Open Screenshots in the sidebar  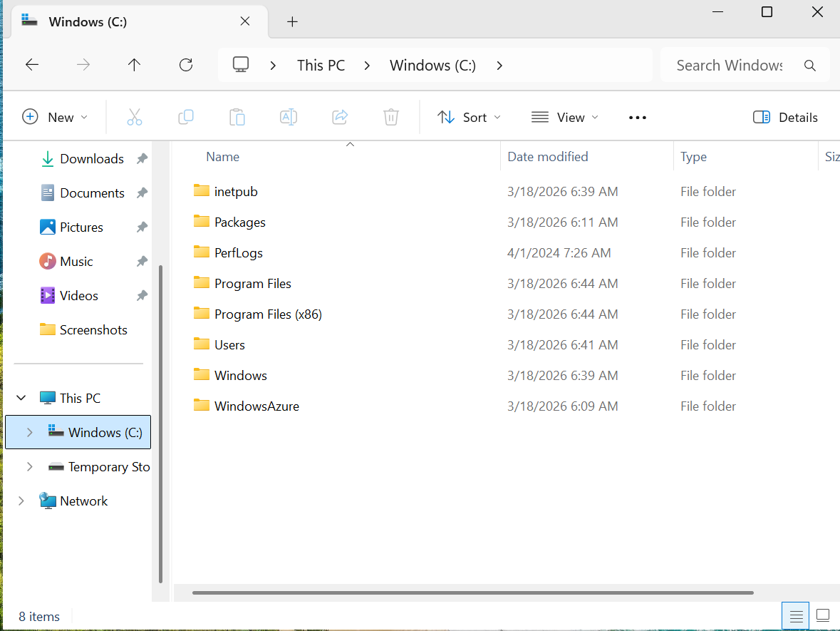coord(94,329)
